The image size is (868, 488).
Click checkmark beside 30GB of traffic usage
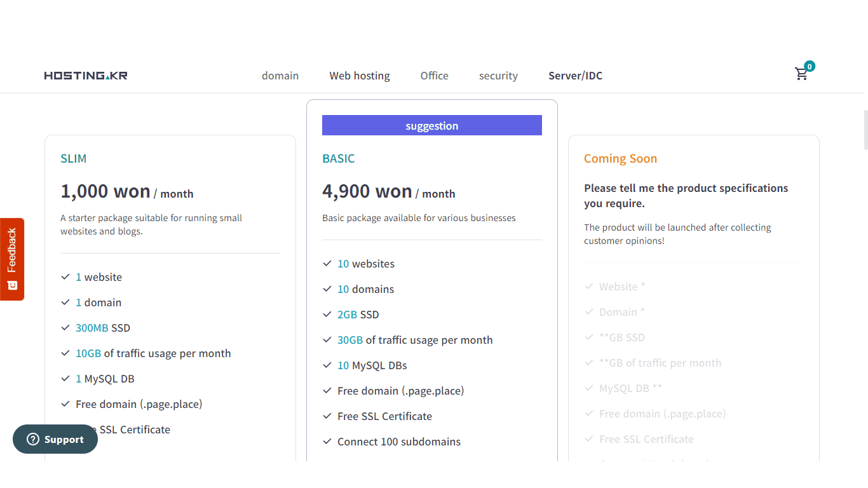[327, 340]
